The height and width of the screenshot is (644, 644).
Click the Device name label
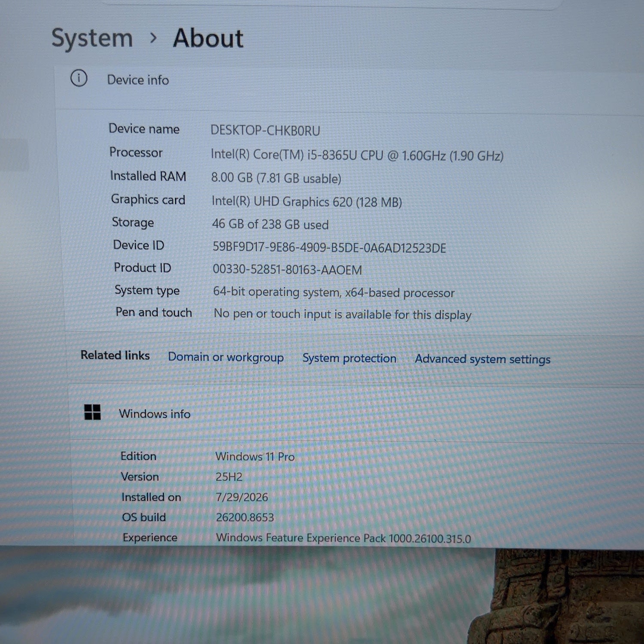point(144,129)
